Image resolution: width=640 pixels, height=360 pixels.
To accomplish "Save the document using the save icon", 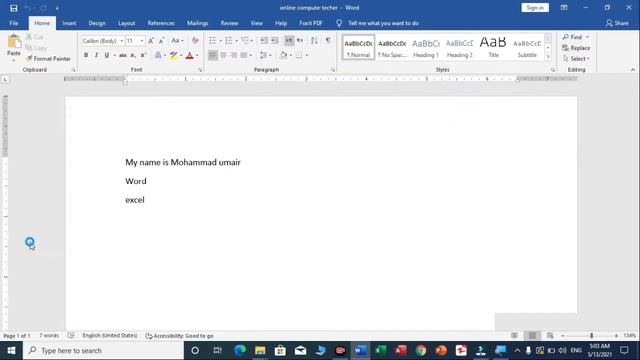I will [13, 8].
